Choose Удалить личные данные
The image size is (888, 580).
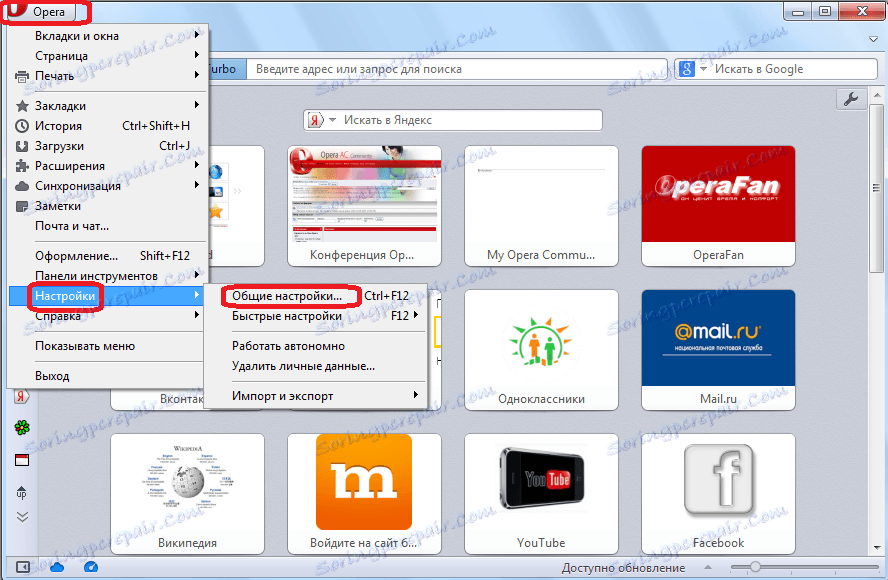pyautogui.click(x=304, y=366)
